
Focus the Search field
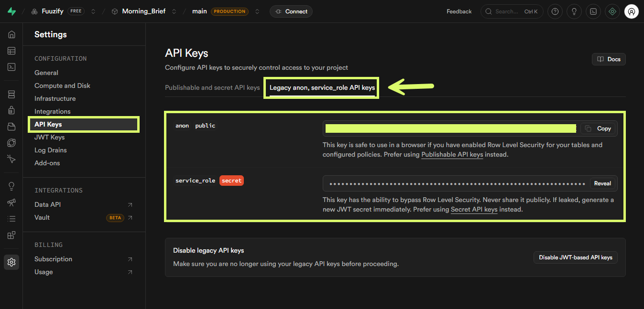pyautogui.click(x=512, y=11)
